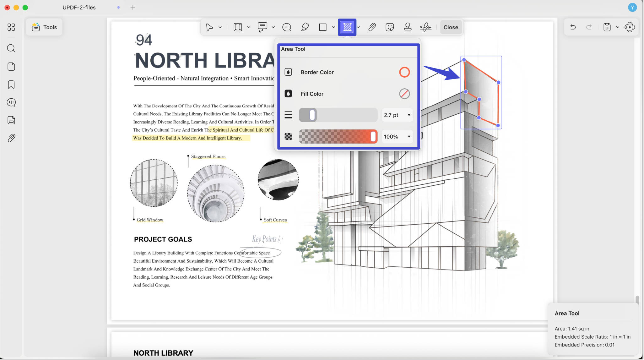Screen dimensions: 644x360
Task: Open the search icon in left sidebar
Action: click(x=11, y=48)
